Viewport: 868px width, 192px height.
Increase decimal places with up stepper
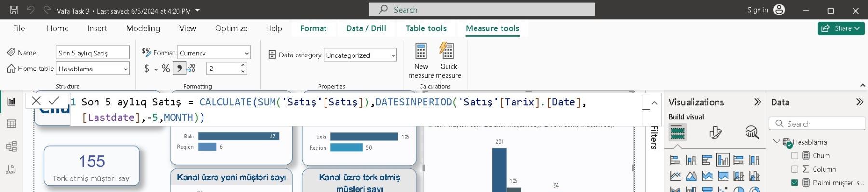pos(243,65)
